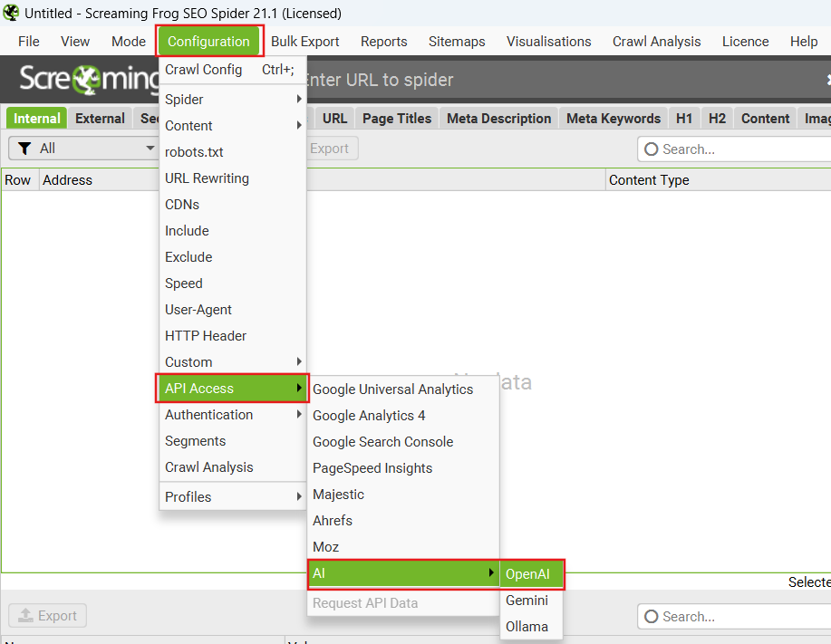Click the Screaming Frog logo in the header
Screen dimensions: 831x644
(x=89, y=80)
